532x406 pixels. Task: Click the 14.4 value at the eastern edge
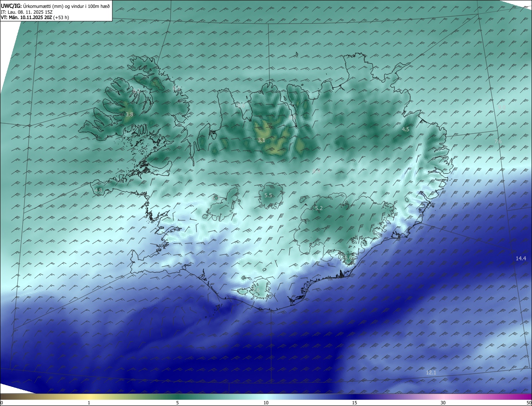(x=521, y=258)
